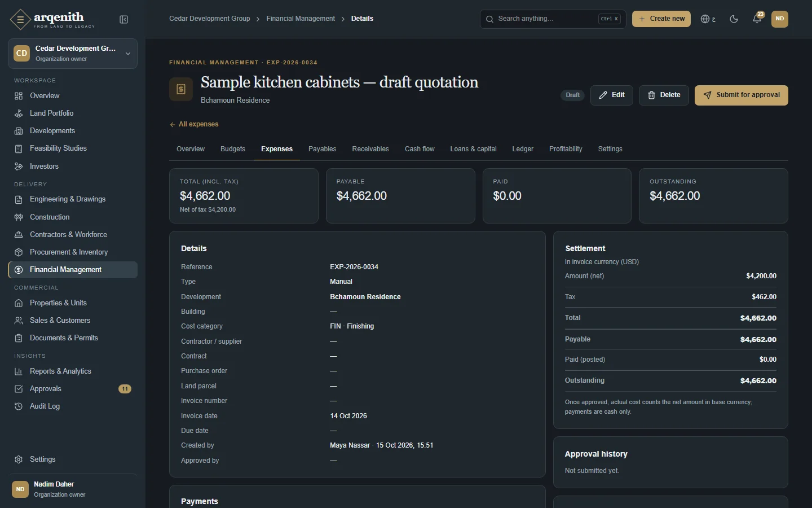812x508 pixels.
Task: Open Sales & Customers
Action: coord(73,321)
